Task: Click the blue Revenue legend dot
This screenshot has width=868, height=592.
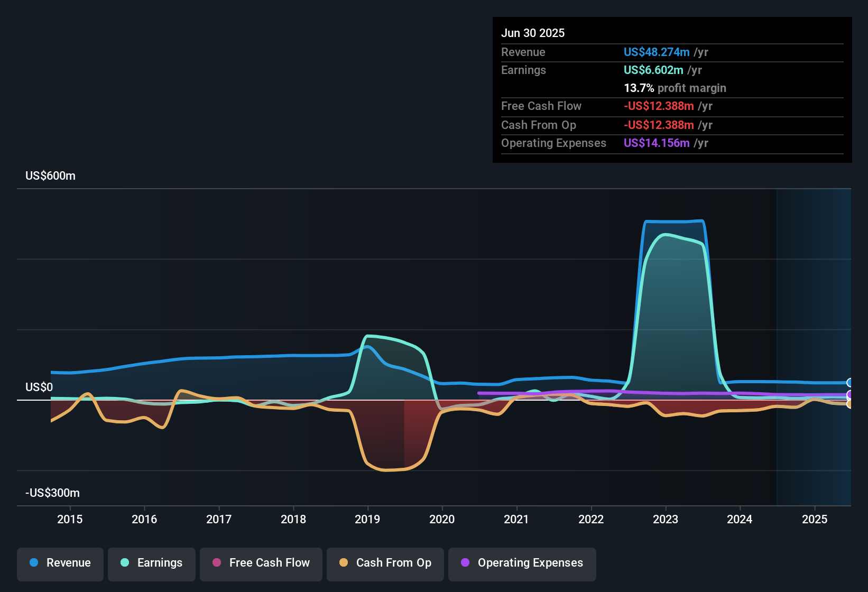Action: coord(34,563)
